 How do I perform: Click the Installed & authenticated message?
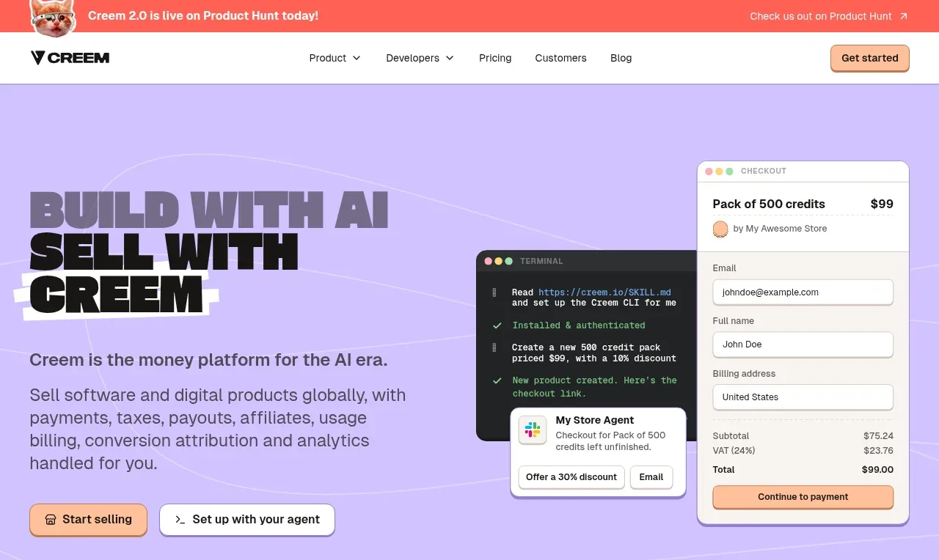pos(579,325)
